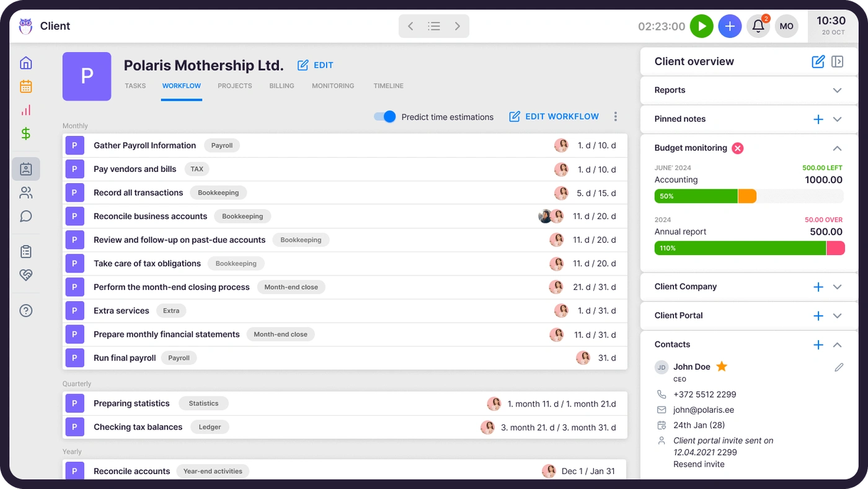Open the analytics chart icon in the sidebar
The image size is (868, 489).
25,110
